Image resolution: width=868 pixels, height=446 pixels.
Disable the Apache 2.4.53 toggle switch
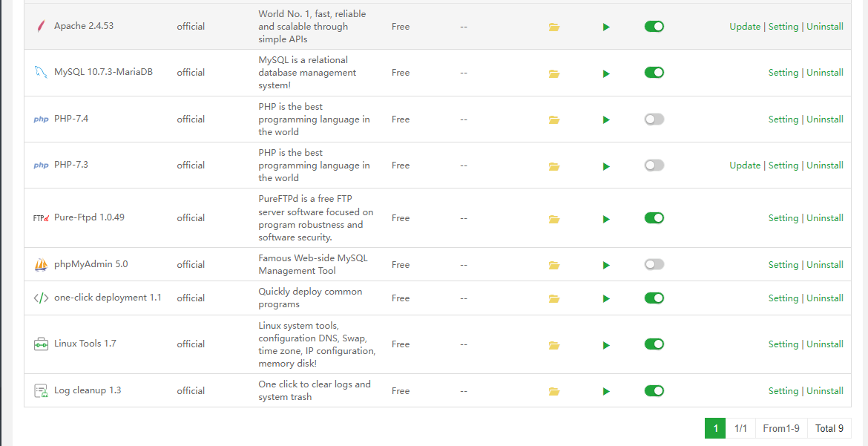point(654,27)
